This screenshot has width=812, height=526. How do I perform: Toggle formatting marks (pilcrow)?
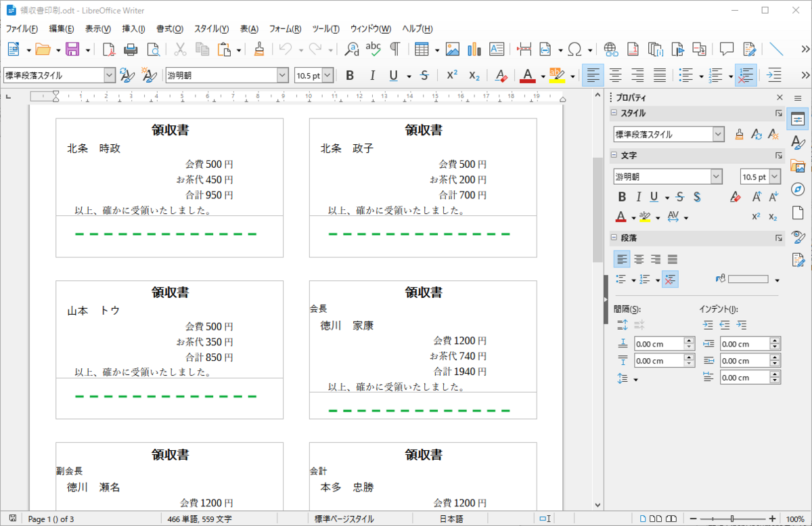(x=394, y=49)
